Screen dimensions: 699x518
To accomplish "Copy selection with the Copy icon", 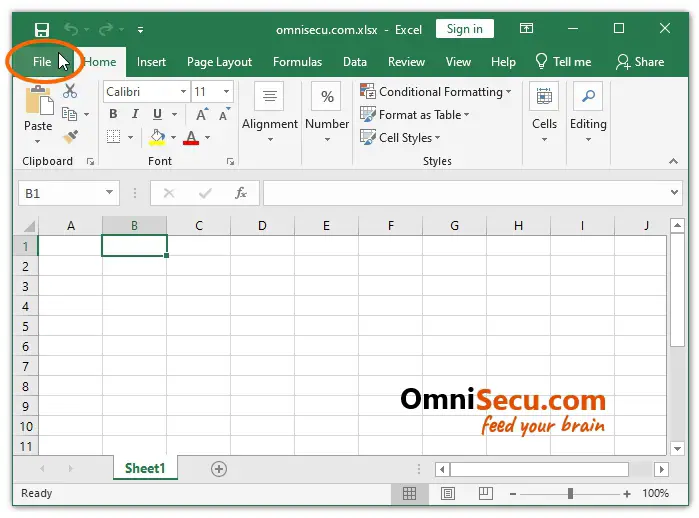I will click(69, 114).
